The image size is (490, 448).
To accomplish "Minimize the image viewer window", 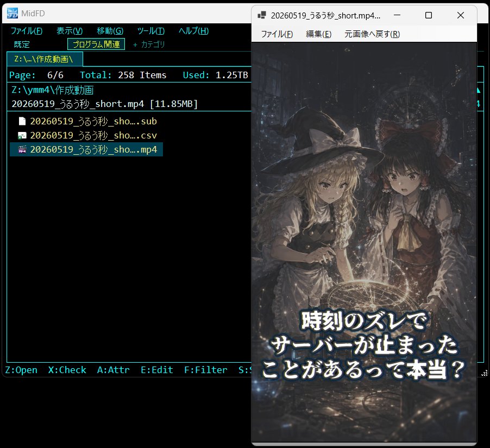I will pyautogui.click(x=397, y=15).
